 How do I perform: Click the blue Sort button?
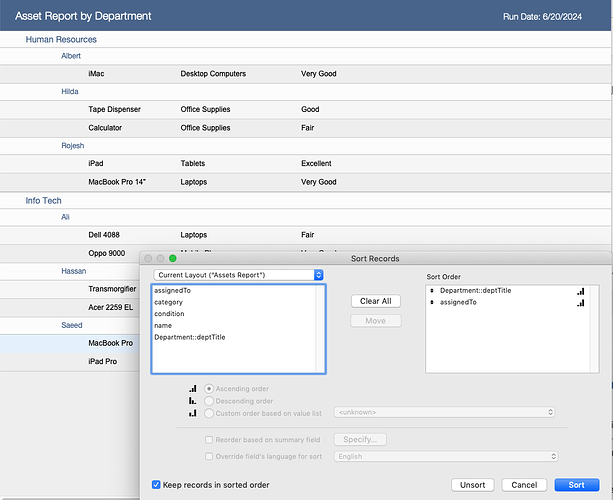pyautogui.click(x=576, y=485)
